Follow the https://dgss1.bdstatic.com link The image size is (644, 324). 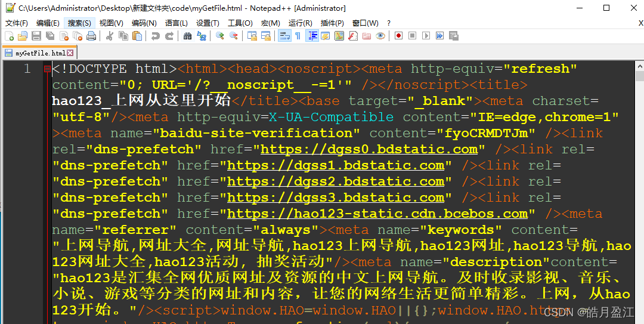[336, 165]
